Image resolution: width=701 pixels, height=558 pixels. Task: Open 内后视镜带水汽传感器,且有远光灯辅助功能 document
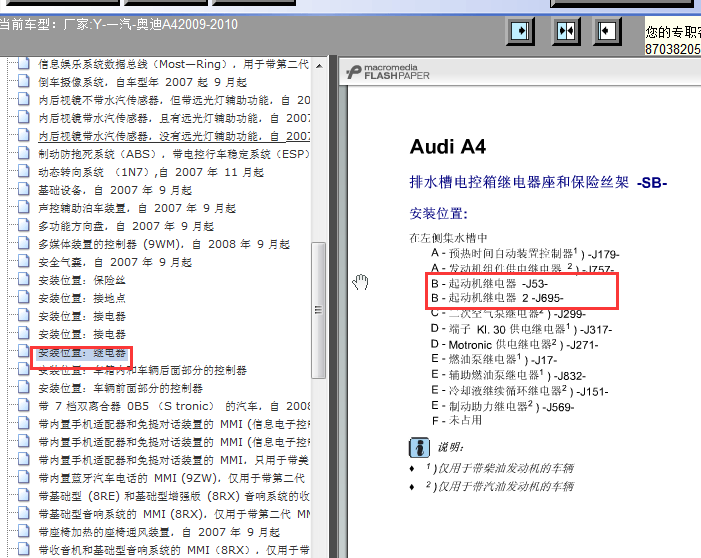click(174, 118)
